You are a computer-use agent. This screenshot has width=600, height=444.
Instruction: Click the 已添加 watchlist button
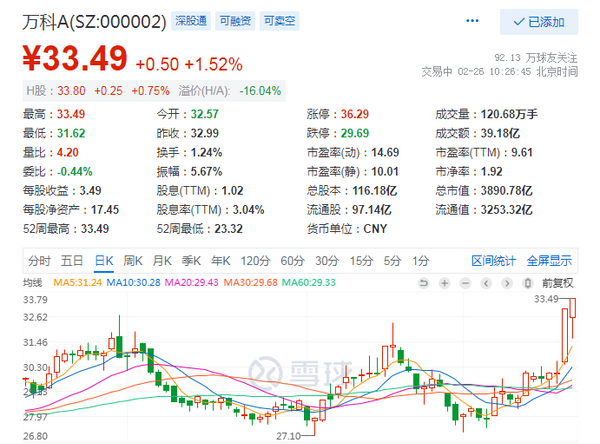click(539, 22)
